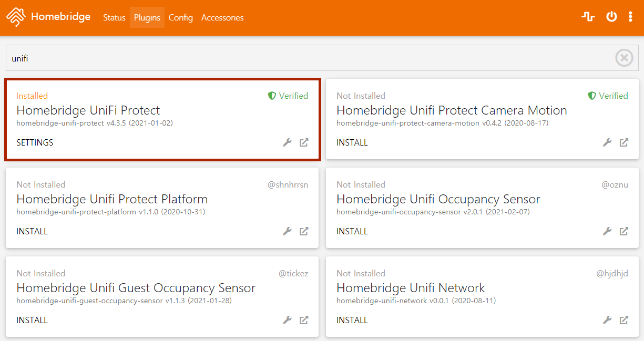This screenshot has height=341, width=644.
Task: Click version text homebridge-unifi-guest-occupancy-sensor v1.1.3
Action: (124, 301)
